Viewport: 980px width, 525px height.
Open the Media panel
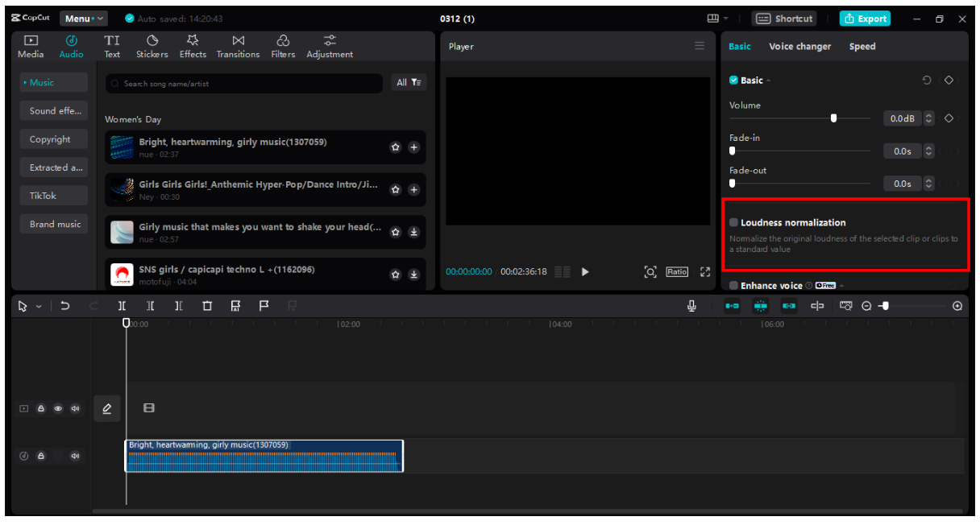[31, 47]
